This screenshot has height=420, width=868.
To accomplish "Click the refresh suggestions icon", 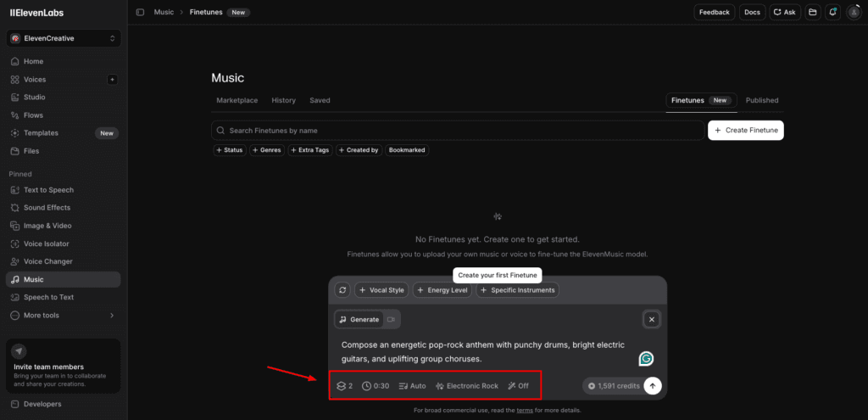I will [x=342, y=290].
